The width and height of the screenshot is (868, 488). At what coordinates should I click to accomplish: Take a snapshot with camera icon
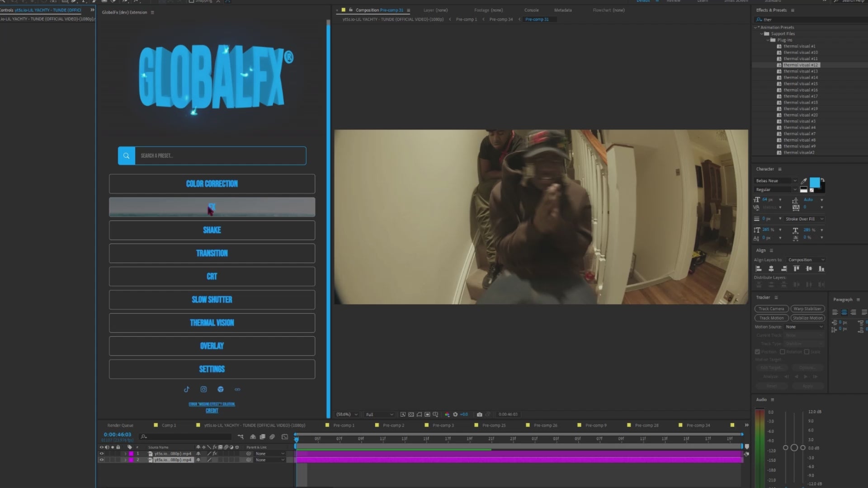[x=480, y=414]
